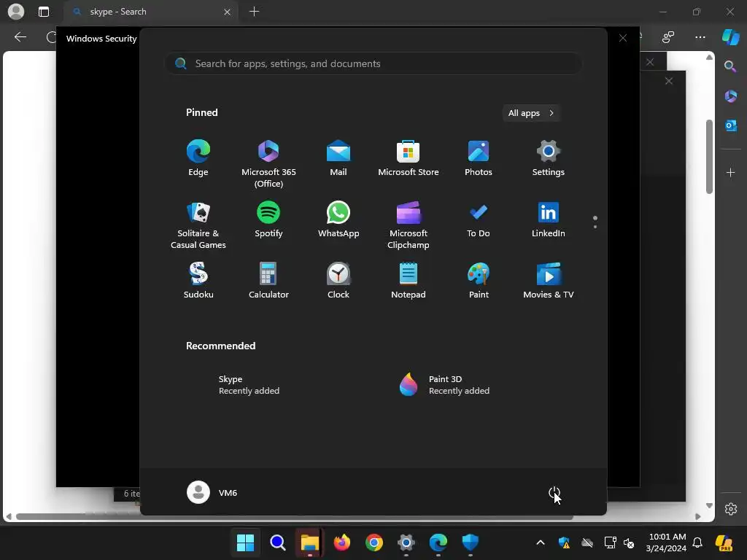Select the skype - Search browser tab

click(x=152, y=12)
